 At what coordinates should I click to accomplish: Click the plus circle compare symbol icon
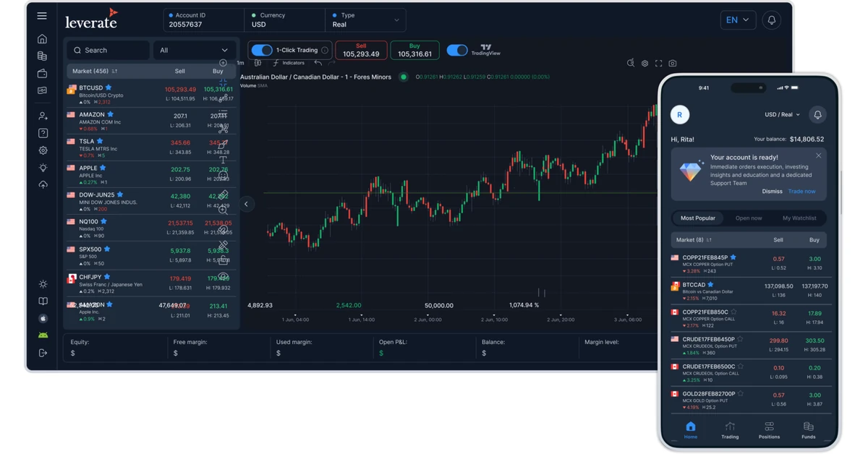pos(223,63)
